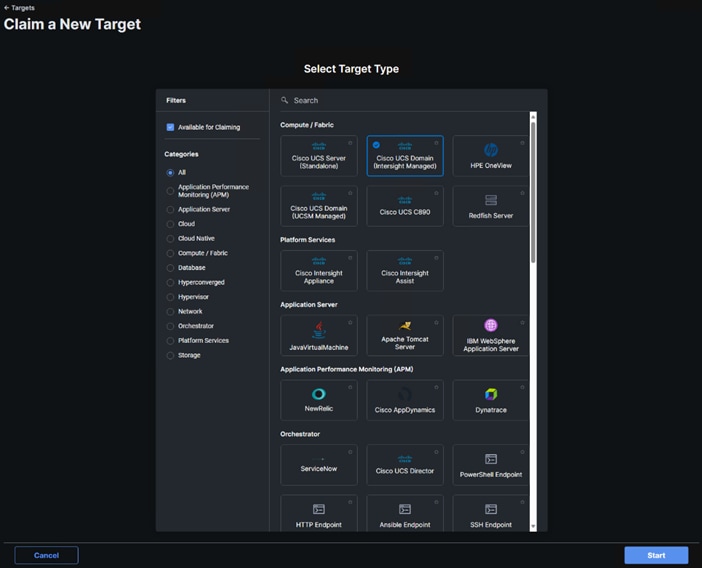Click the Application Server section heading
This screenshot has height=568, width=702.
pos(309,304)
